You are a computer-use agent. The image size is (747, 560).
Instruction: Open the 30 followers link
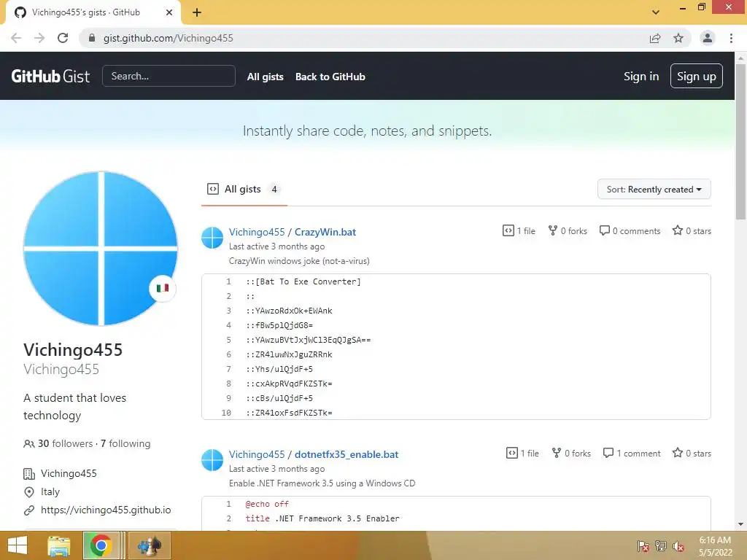58,443
